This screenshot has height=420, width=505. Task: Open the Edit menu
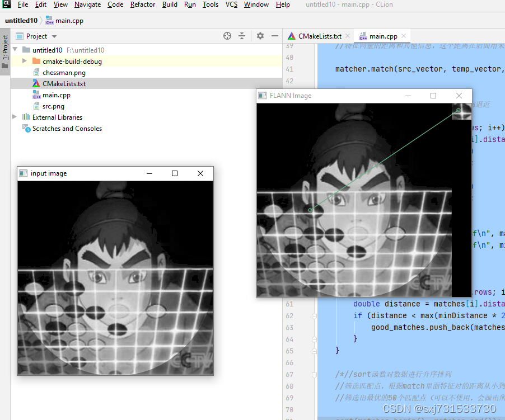tap(40, 4)
